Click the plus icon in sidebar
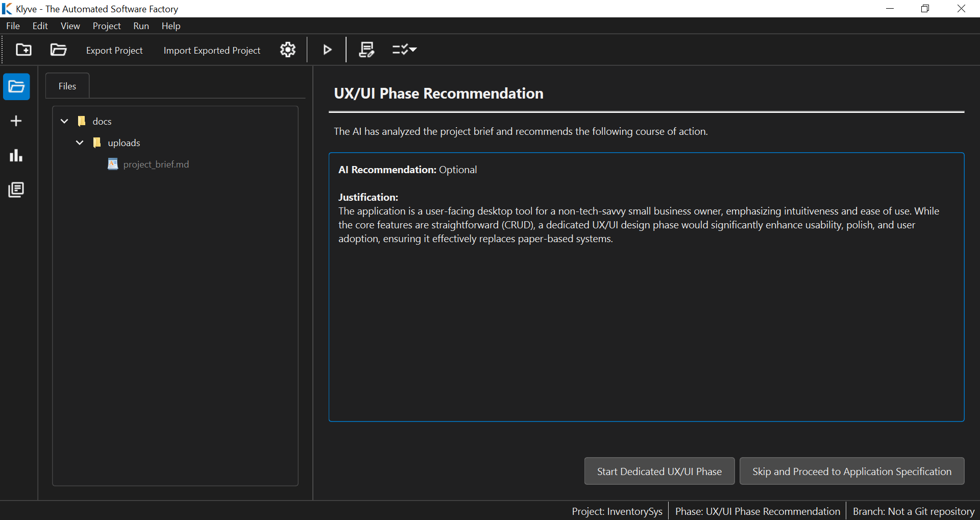The width and height of the screenshot is (980, 520). [x=16, y=121]
